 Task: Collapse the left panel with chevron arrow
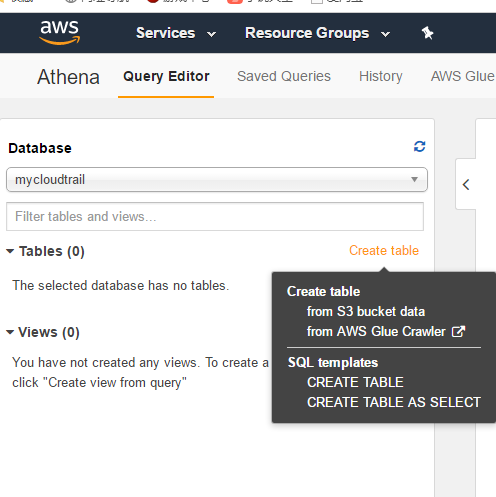point(466,185)
